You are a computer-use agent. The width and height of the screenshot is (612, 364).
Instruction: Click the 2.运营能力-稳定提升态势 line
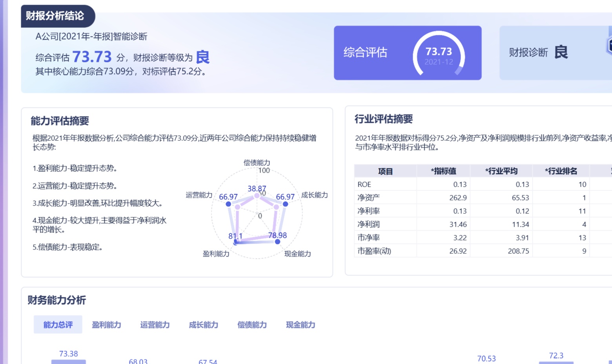75,186
